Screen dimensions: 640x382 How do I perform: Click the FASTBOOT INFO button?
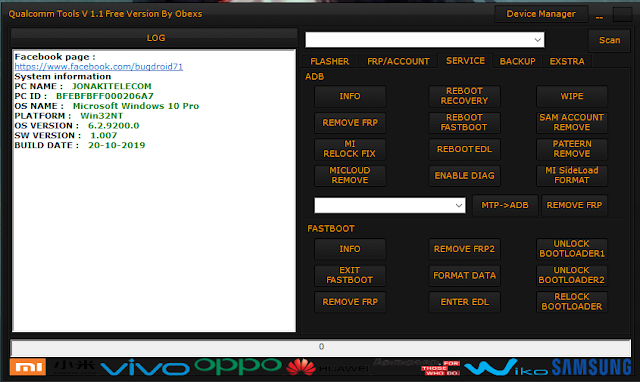point(350,249)
